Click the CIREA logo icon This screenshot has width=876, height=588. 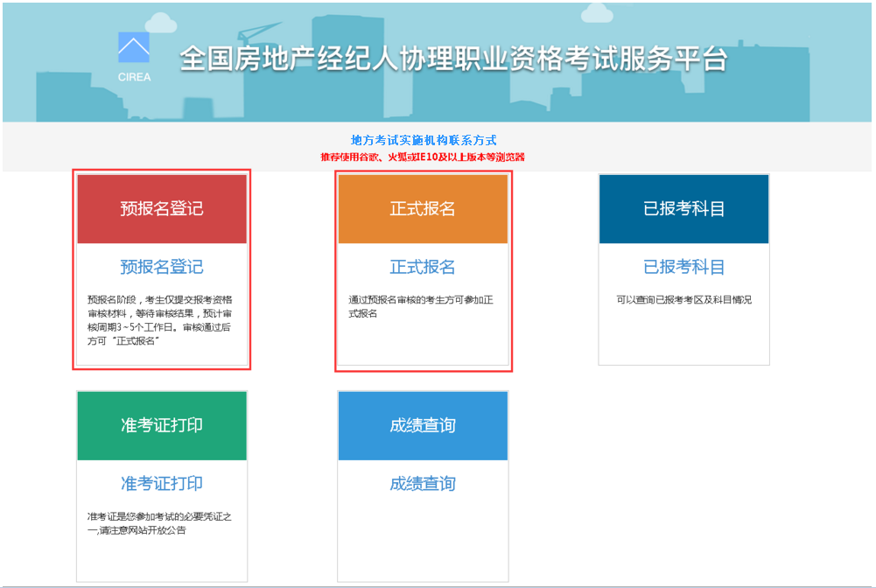[x=134, y=49]
